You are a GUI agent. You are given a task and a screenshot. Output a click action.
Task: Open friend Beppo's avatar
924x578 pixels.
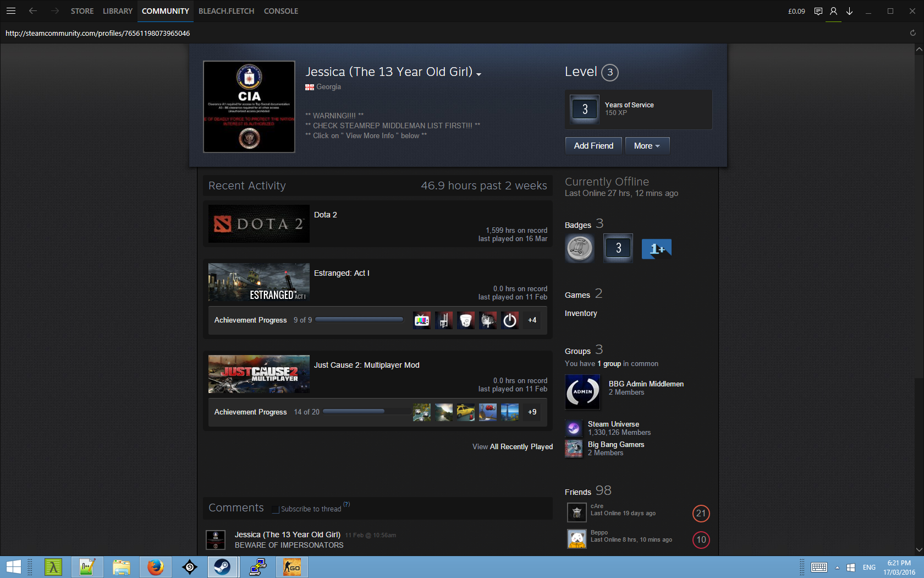577,539
